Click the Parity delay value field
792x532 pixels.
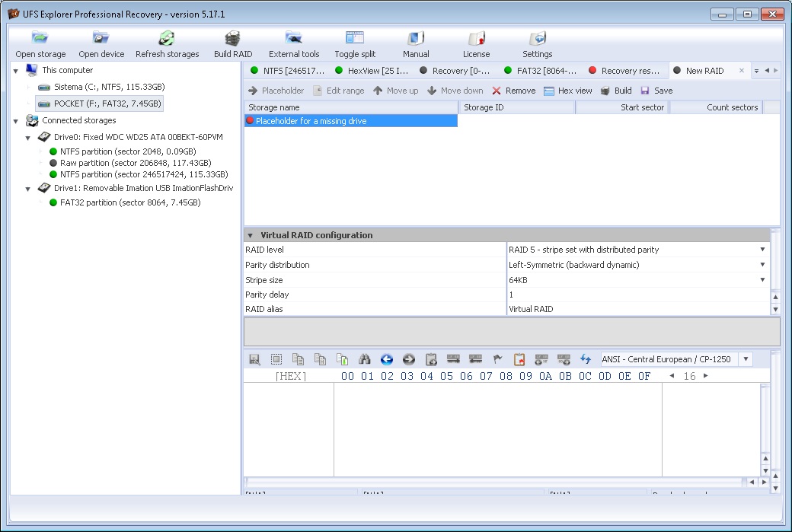pyautogui.click(x=638, y=295)
